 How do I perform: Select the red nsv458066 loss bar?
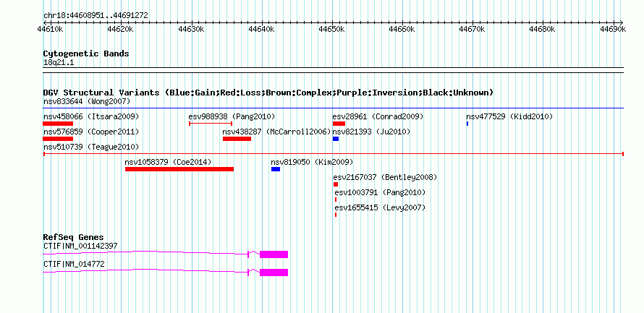(58, 124)
